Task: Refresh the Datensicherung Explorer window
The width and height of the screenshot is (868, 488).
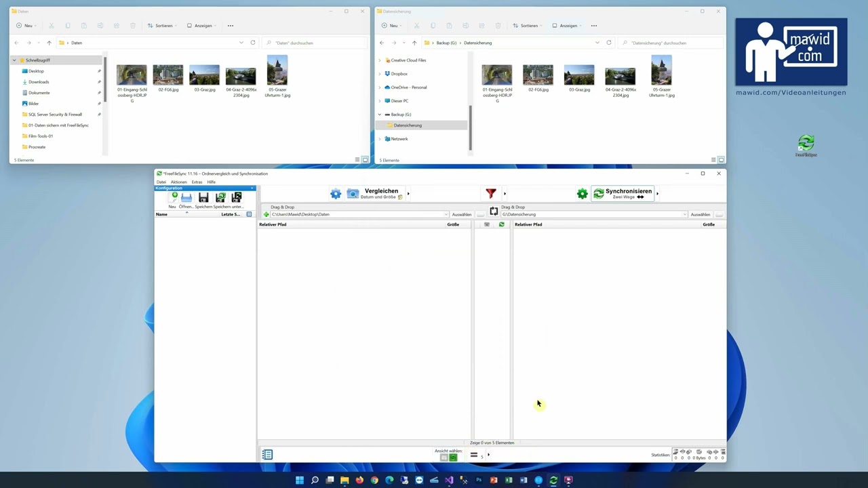Action: point(608,43)
